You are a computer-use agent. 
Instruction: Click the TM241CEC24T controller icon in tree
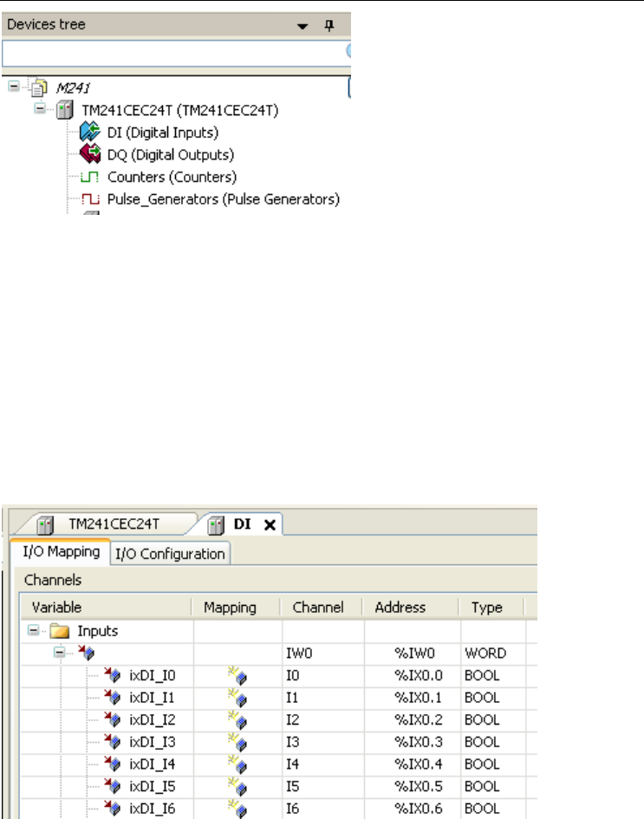tap(65, 110)
